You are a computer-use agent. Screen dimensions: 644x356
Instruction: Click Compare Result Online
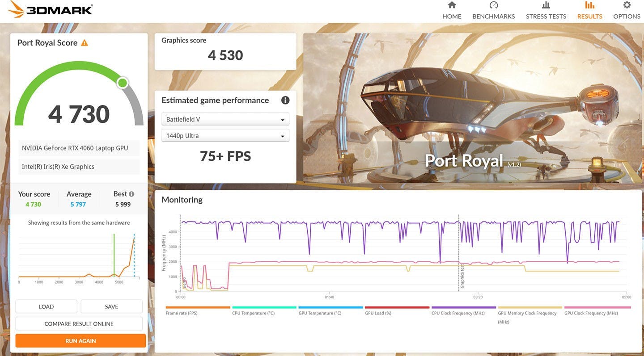(79, 324)
